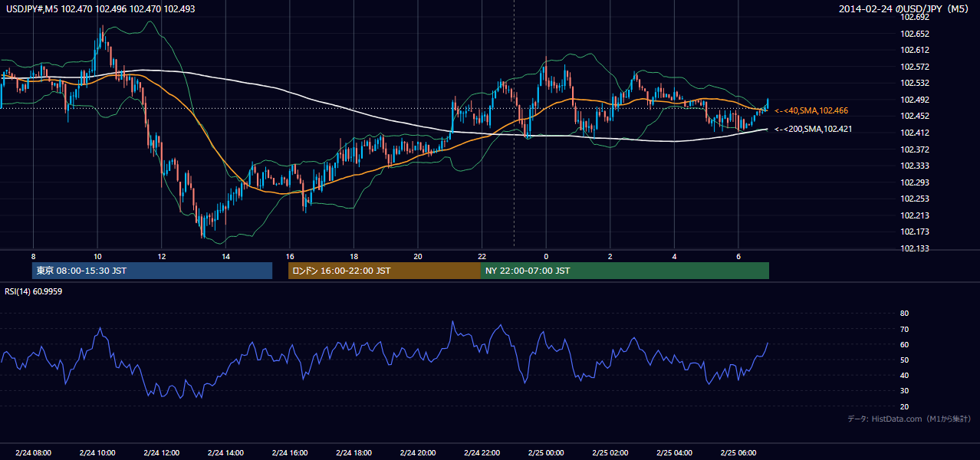
Task: Click the 2/24 12:00 time label
Action: point(161,453)
